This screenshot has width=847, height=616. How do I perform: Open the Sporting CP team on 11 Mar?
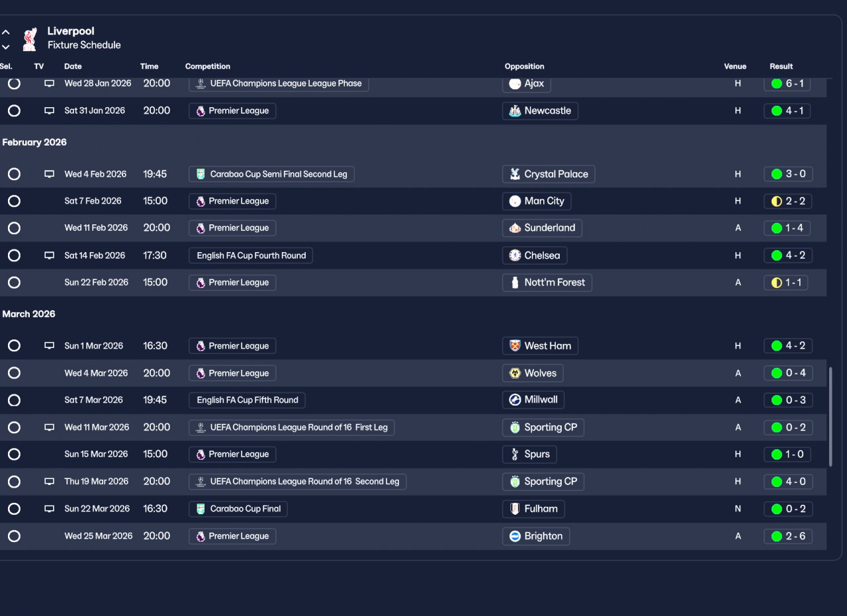[x=543, y=427]
